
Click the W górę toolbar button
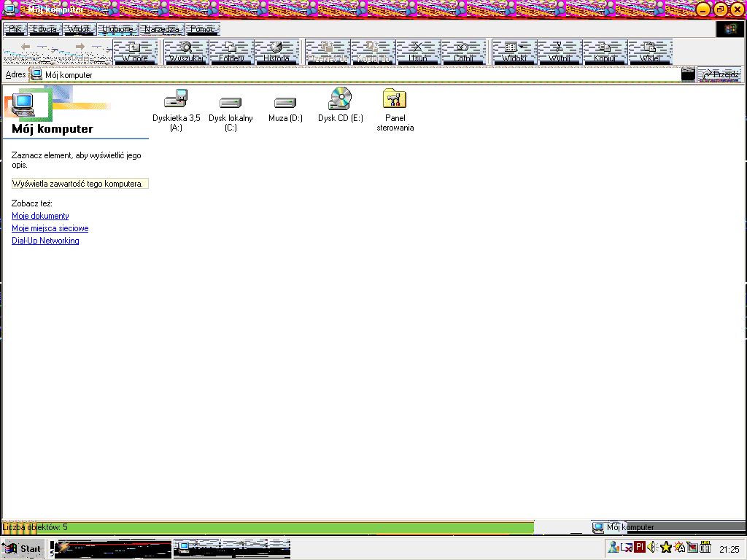pyautogui.click(x=135, y=52)
